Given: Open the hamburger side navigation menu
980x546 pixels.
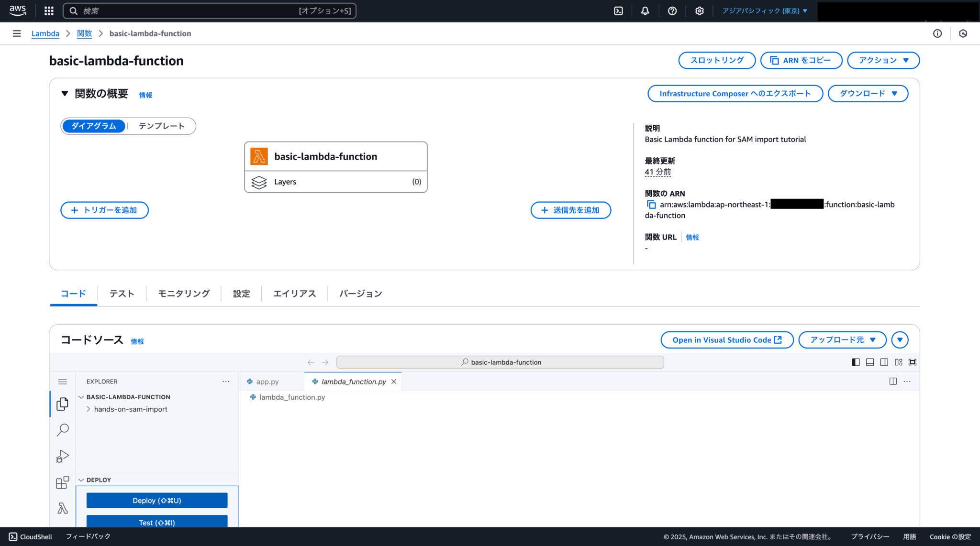Looking at the screenshot, I should 17,33.
